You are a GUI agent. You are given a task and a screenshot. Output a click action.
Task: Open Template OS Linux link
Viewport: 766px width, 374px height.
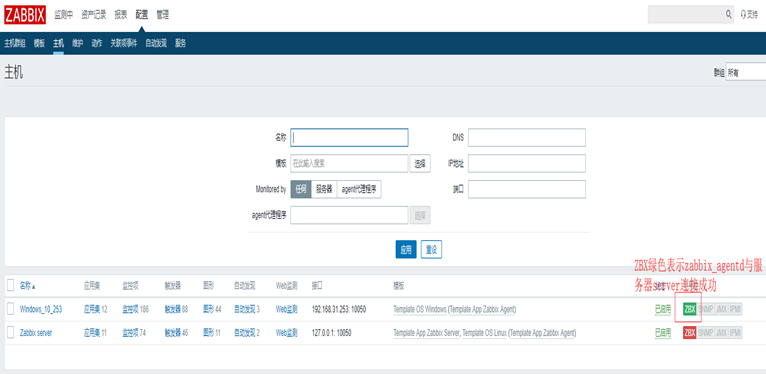[x=484, y=333]
